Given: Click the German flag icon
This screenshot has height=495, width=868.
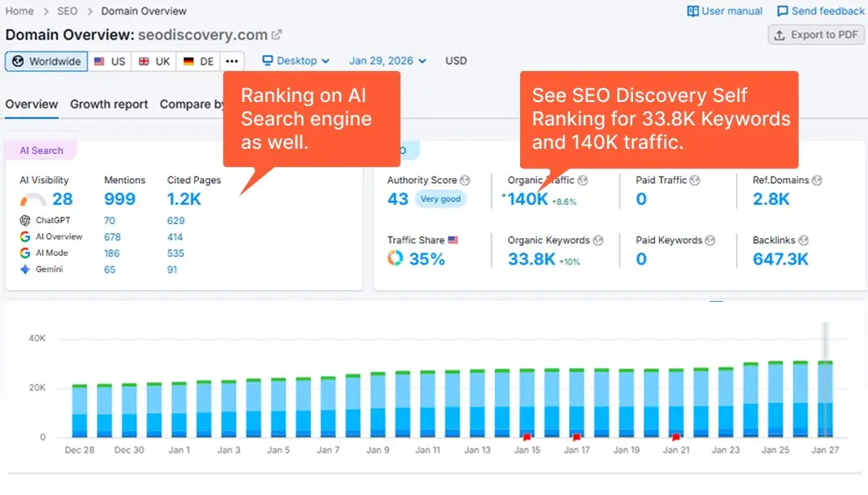Looking at the screenshot, I should point(189,61).
